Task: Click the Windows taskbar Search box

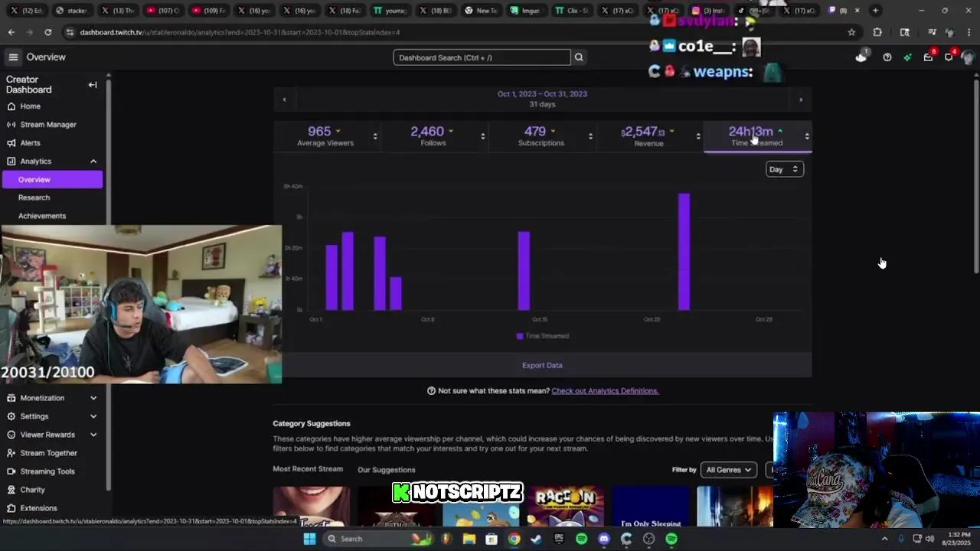Action: point(377,539)
